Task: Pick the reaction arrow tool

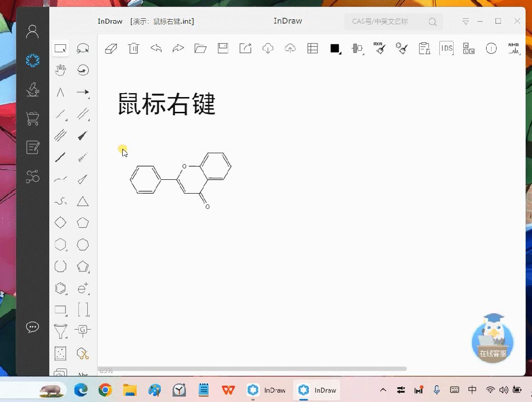Action: (83, 92)
